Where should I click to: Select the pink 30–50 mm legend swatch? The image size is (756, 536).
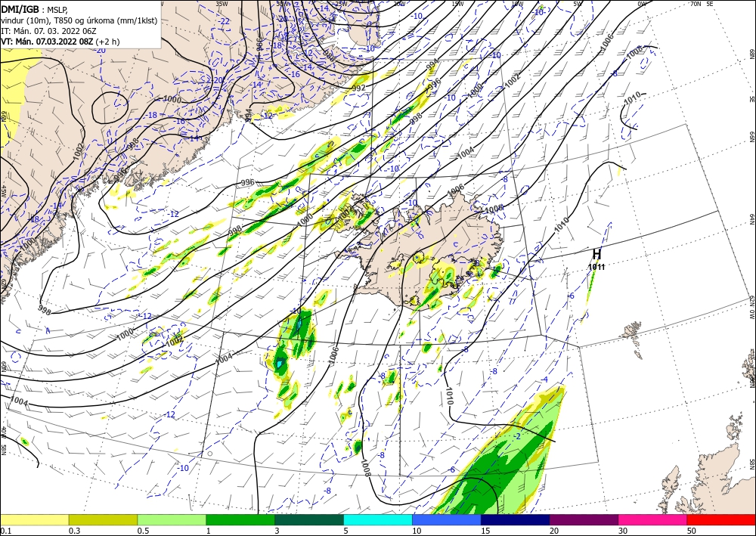[x=653, y=519]
